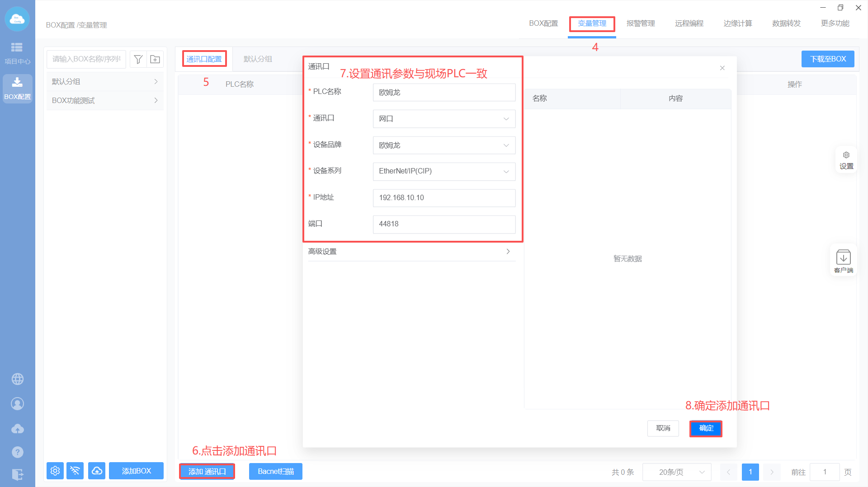868x487 pixels.
Task: Open the 通讯口 dropdown showing 网口
Action: 443,119
